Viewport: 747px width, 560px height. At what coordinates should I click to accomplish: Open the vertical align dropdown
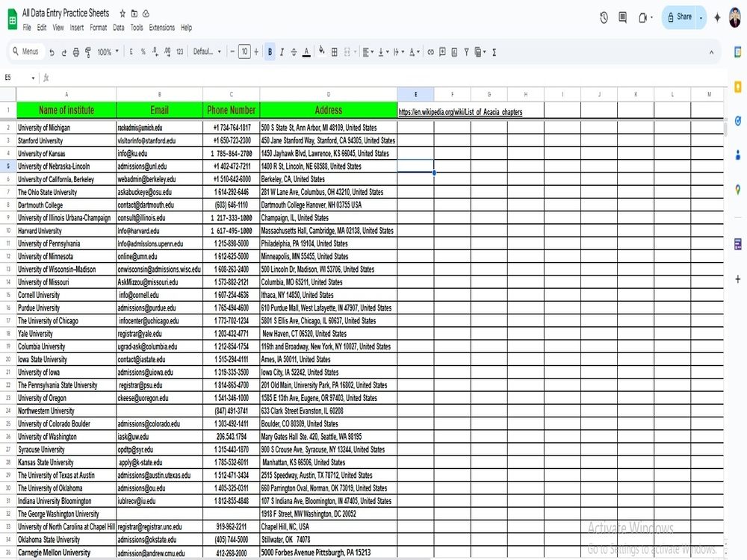(383, 52)
